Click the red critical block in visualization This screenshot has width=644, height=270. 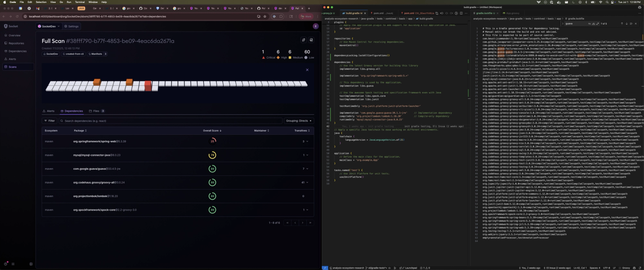(x=148, y=86)
